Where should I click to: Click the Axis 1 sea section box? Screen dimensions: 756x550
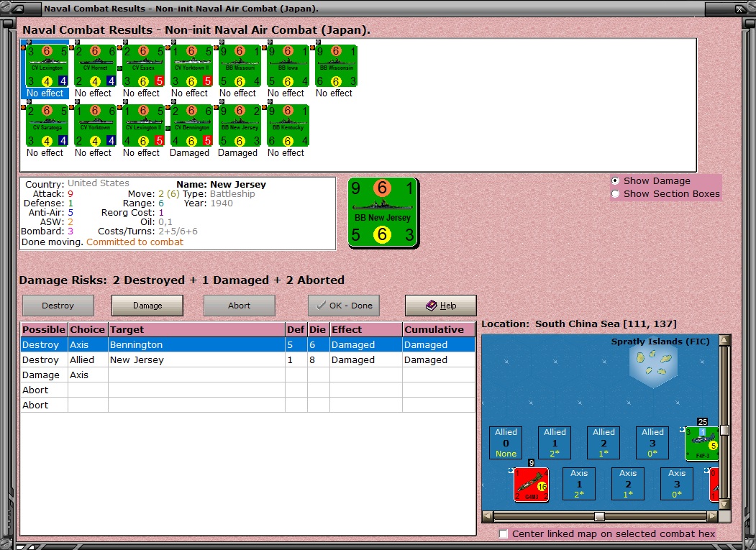pyautogui.click(x=579, y=483)
